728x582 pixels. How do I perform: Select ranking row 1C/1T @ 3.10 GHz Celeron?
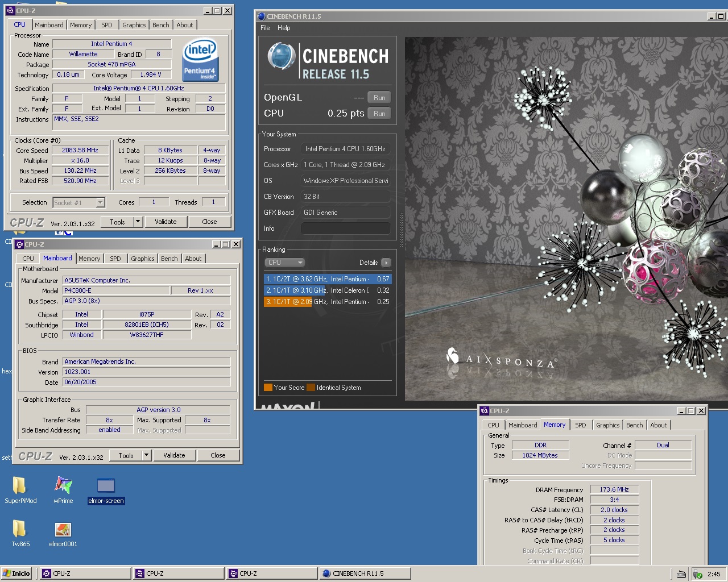tap(328, 290)
